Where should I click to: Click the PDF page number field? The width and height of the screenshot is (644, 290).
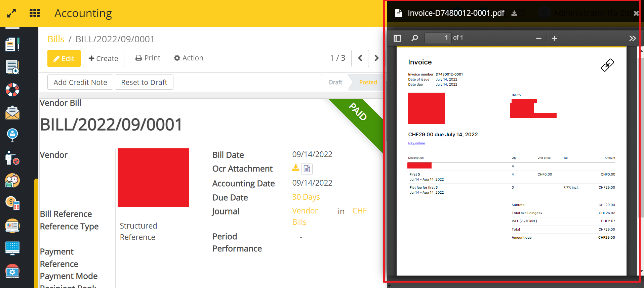[x=438, y=38]
